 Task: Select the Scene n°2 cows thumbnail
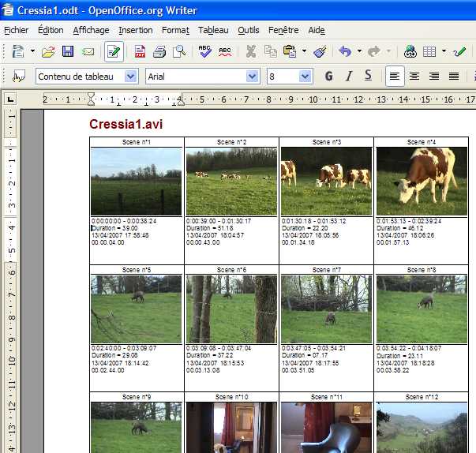(x=231, y=182)
